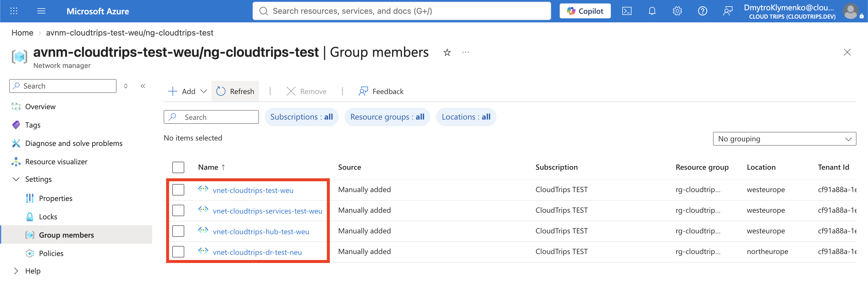Open Locks under Settings
The width and height of the screenshot is (868, 293).
(x=48, y=217)
